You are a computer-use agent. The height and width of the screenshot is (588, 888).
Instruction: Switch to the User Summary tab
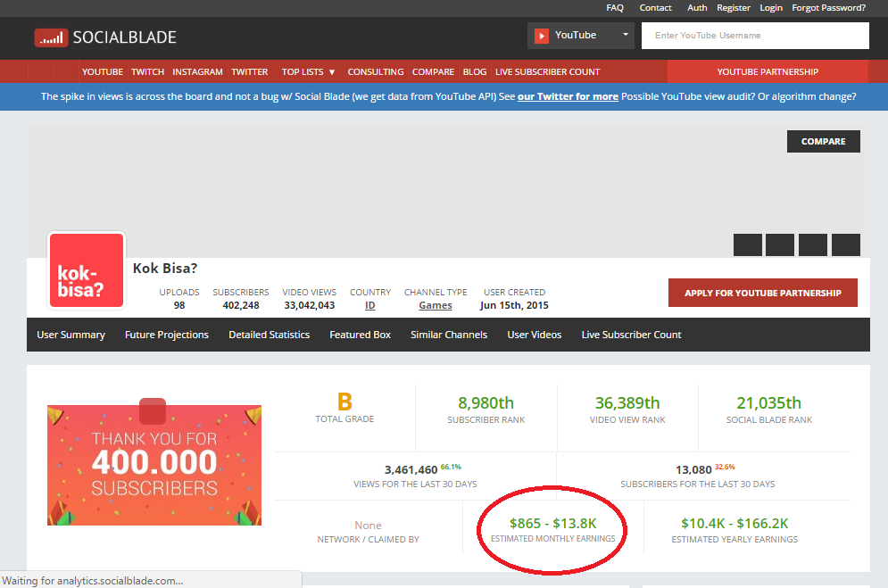[71, 335]
